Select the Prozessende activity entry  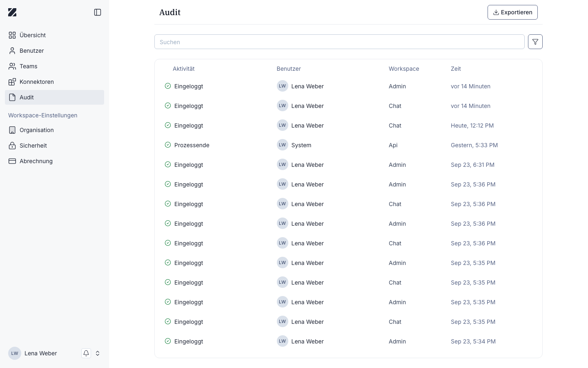coord(192,145)
